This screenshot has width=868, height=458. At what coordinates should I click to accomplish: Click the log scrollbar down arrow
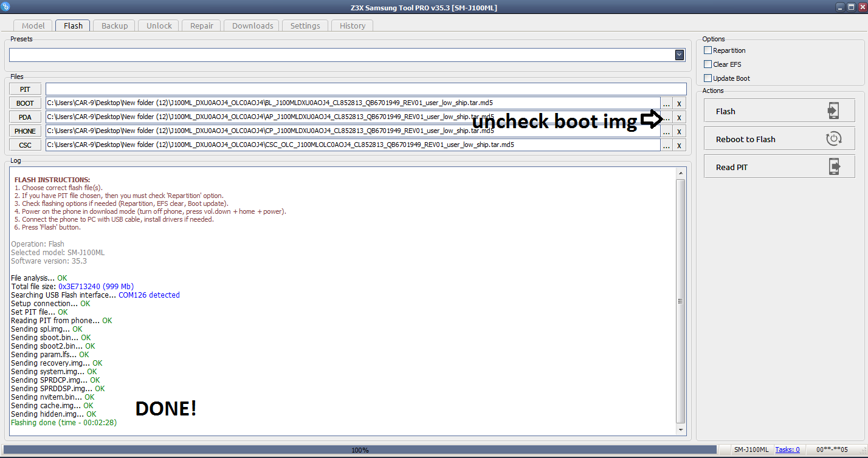pos(681,429)
